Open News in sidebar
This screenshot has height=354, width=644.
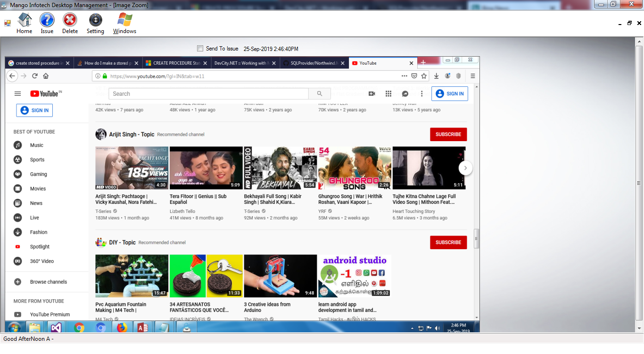pos(47,203)
